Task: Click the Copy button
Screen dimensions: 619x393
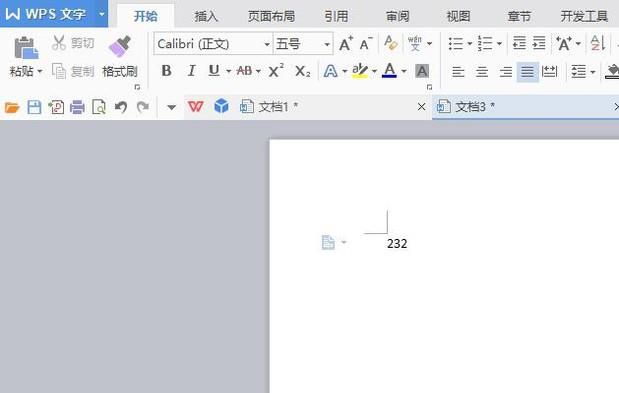Action: pos(73,71)
